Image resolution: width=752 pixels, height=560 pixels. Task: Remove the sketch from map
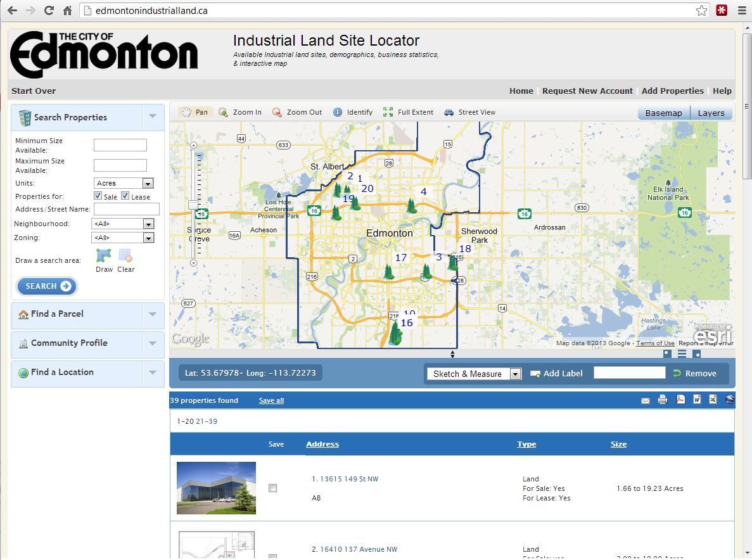694,374
